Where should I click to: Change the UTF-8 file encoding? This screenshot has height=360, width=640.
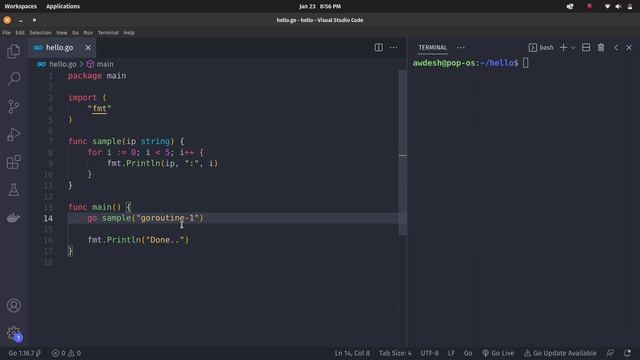(429, 353)
